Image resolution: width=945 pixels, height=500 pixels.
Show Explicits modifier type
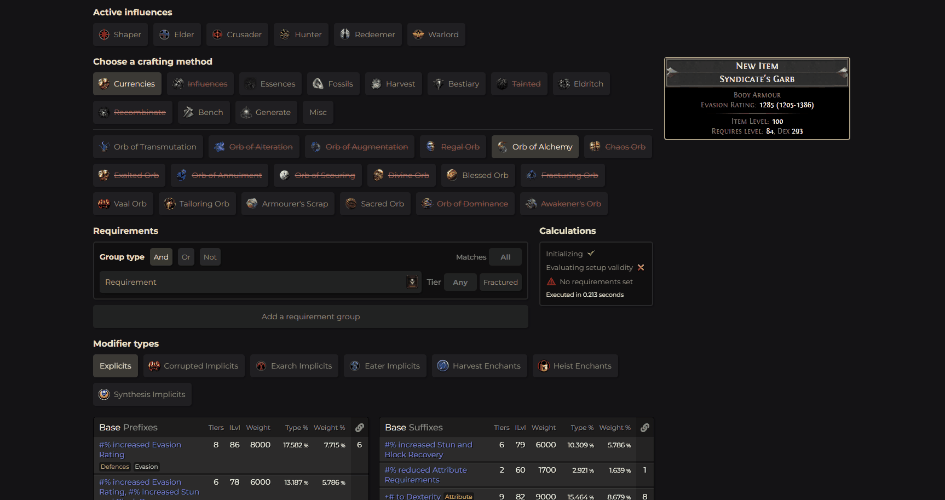pos(115,366)
